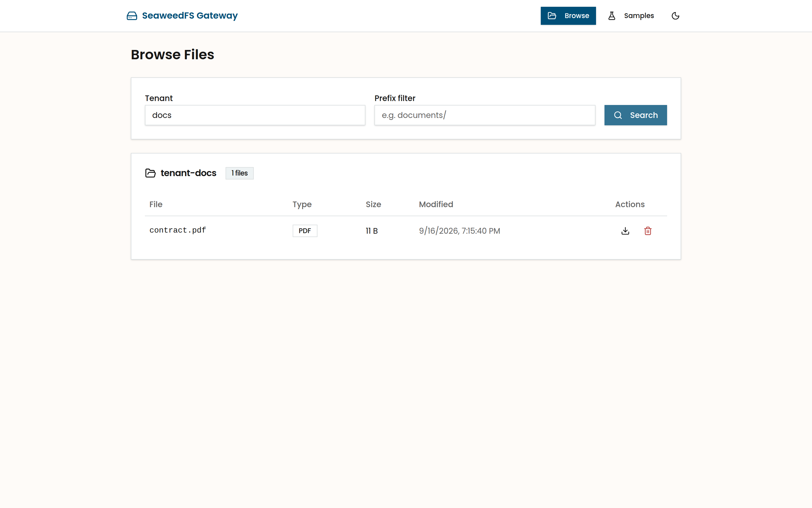The width and height of the screenshot is (812, 508).
Task: Run the Search button
Action: pos(636,115)
